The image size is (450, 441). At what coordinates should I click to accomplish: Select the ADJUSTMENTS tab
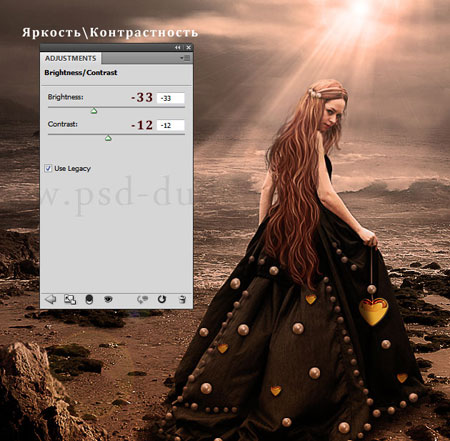pyautogui.click(x=71, y=58)
